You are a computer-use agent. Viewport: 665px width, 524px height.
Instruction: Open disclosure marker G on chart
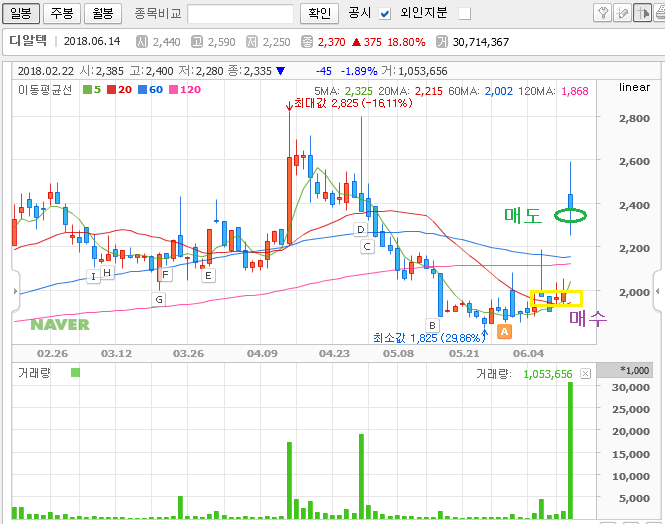[x=159, y=299]
